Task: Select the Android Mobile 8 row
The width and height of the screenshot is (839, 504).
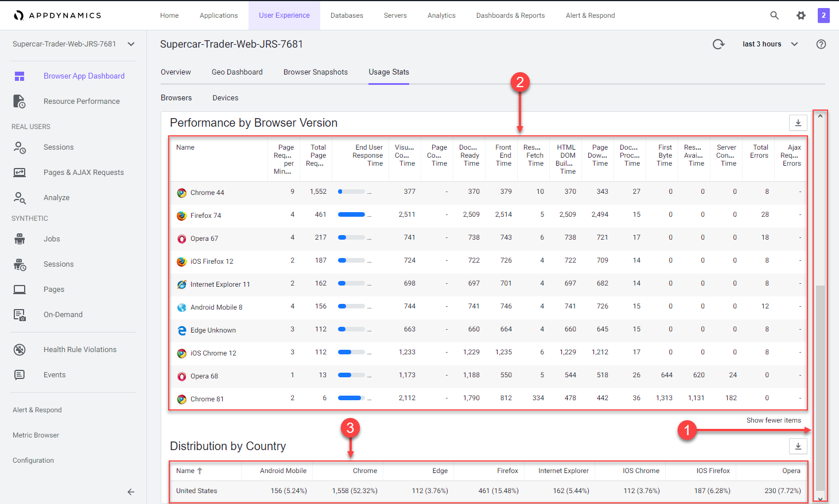Action: click(x=488, y=307)
